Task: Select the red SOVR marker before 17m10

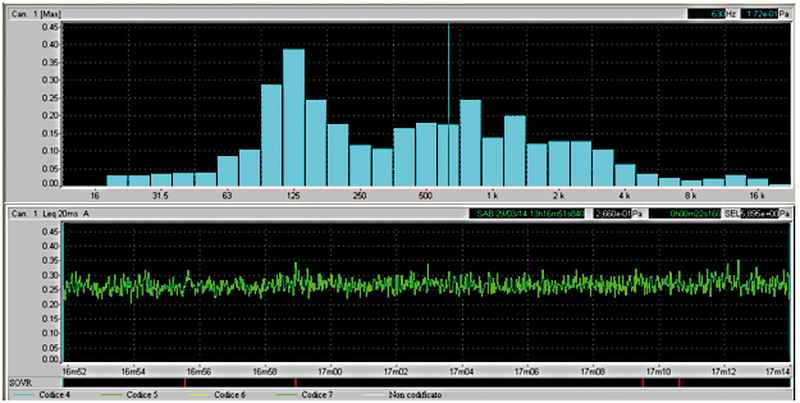Action: click(643, 382)
